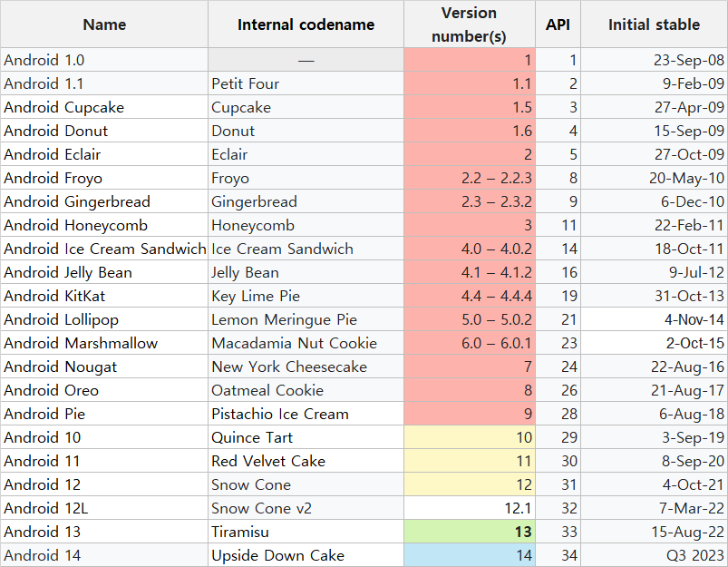Screen dimensions: 728x567
Task: Click date cell "6-Aug-18"
Action: 655,414
